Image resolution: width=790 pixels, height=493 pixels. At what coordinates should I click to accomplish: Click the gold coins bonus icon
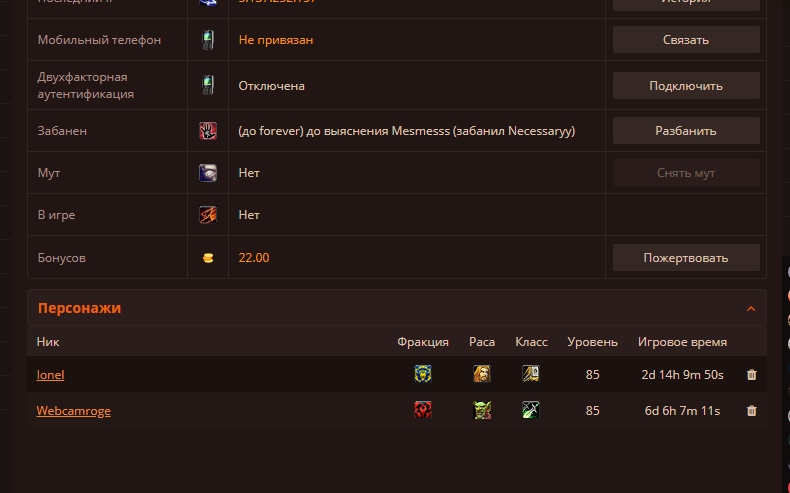(208, 258)
